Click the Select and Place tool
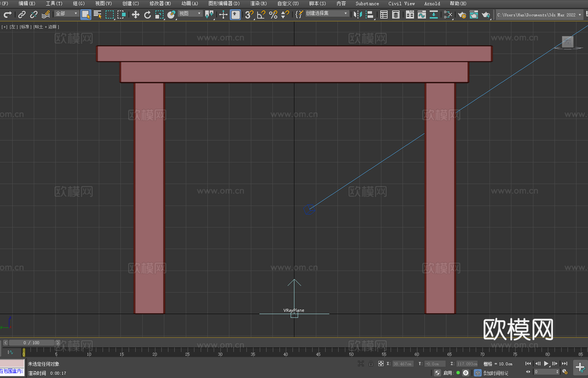Image resolution: width=588 pixels, height=378 pixels. (171, 14)
